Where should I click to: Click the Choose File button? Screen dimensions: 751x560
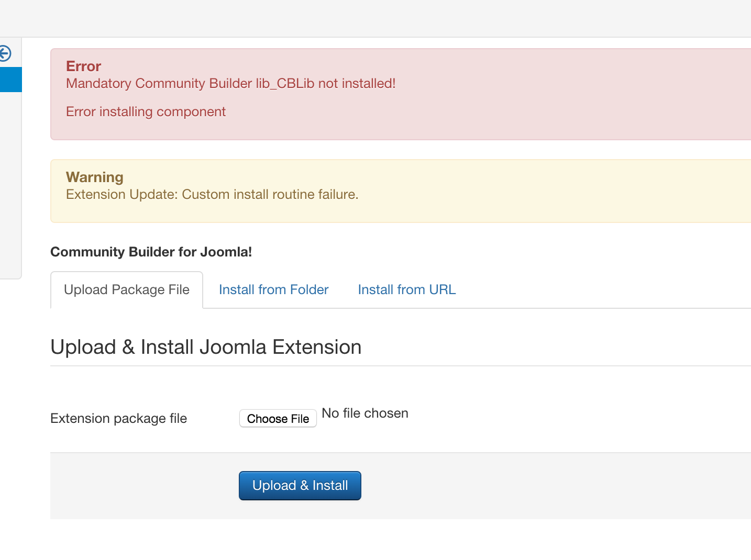click(278, 419)
